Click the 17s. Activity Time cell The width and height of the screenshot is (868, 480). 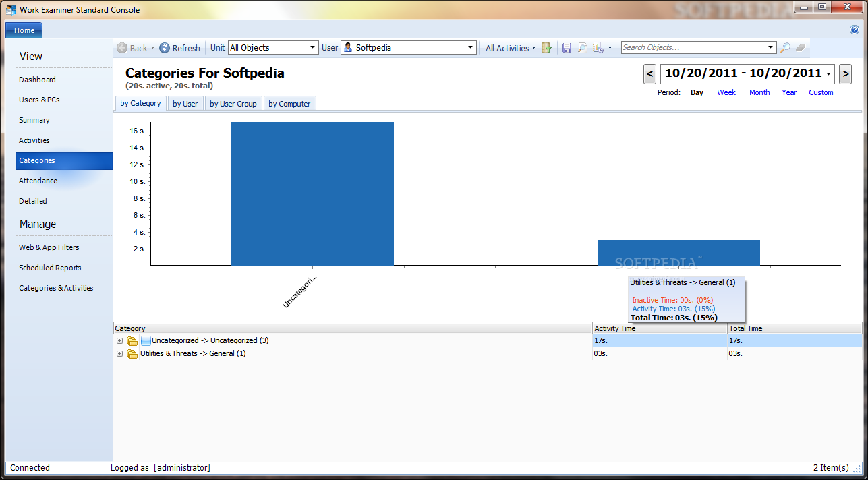click(660, 341)
